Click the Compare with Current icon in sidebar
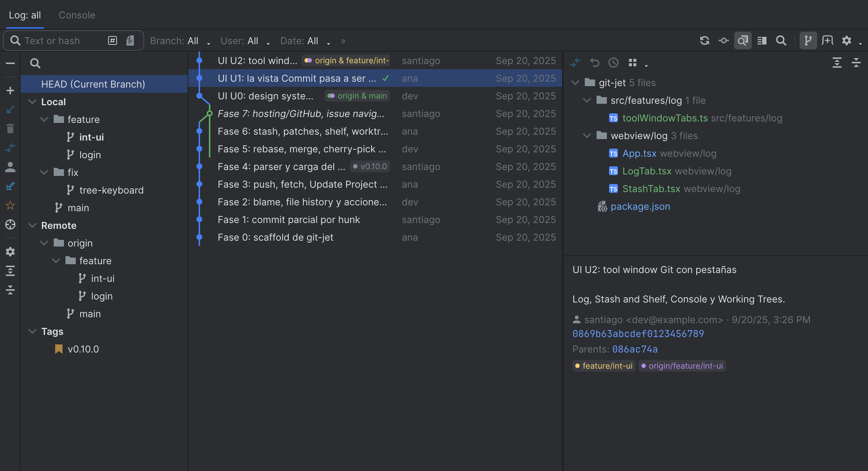 coord(10,148)
